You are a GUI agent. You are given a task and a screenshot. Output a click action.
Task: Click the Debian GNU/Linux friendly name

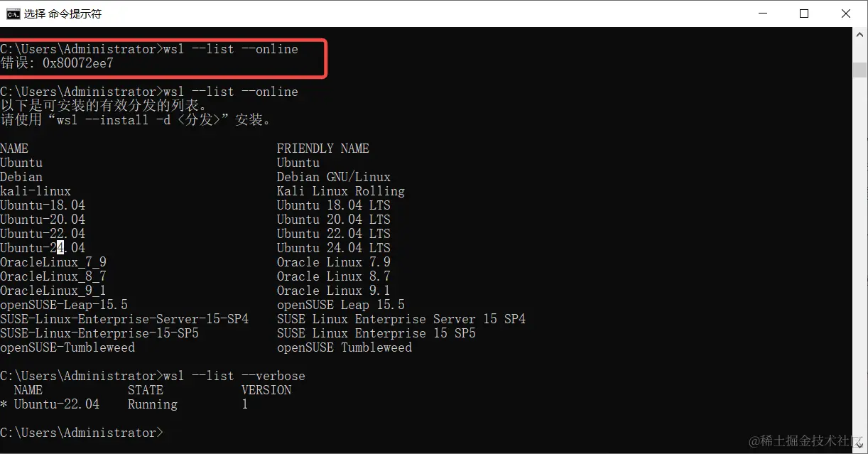(x=334, y=177)
